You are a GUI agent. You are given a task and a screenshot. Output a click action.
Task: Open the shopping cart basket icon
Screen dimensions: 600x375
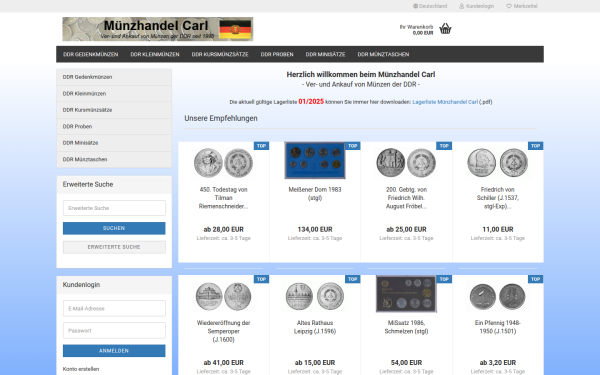tap(445, 29)
